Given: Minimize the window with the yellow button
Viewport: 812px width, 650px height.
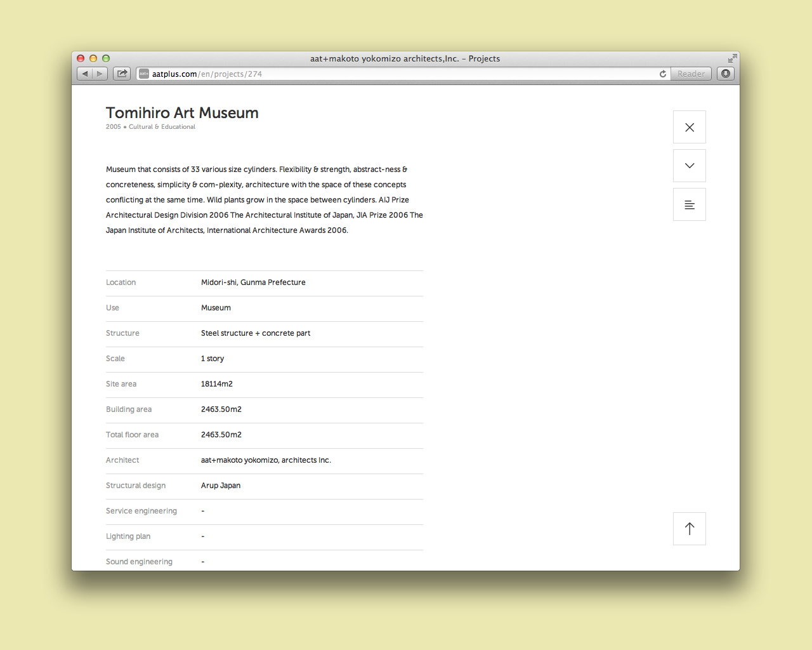Looking at the screenshot, I should coord(93,58).
